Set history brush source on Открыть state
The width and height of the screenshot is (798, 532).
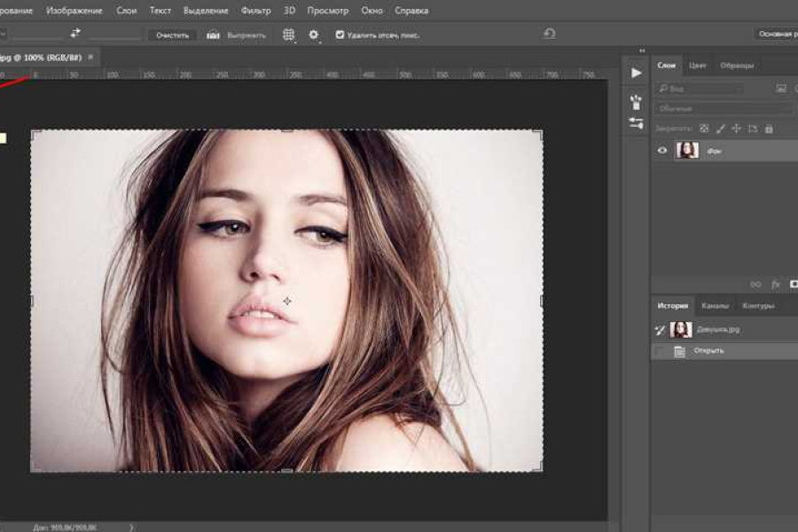click(661, 351)
